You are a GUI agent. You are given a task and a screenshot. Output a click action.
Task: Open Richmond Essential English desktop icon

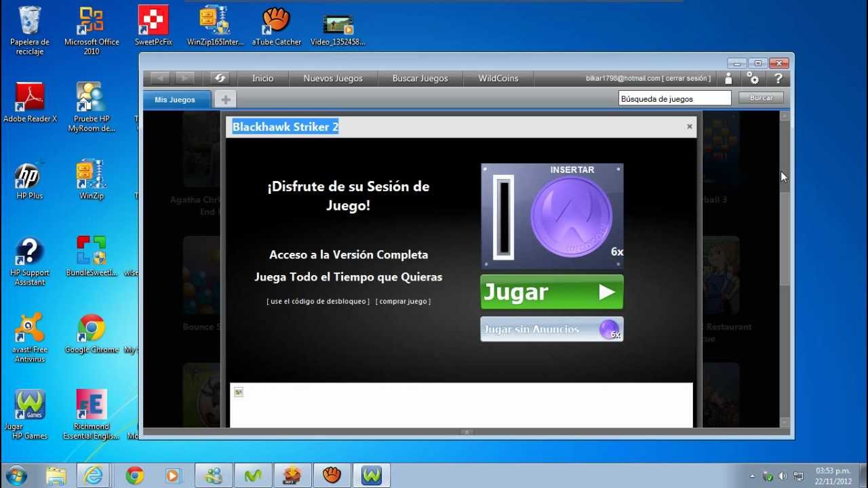click(92, 415)
